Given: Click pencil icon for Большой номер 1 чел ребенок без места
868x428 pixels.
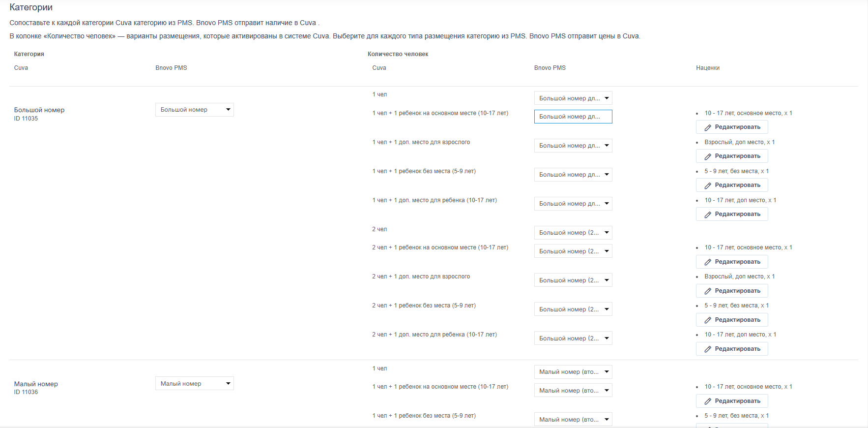Looking at the screenshot, I should [708, 185].
